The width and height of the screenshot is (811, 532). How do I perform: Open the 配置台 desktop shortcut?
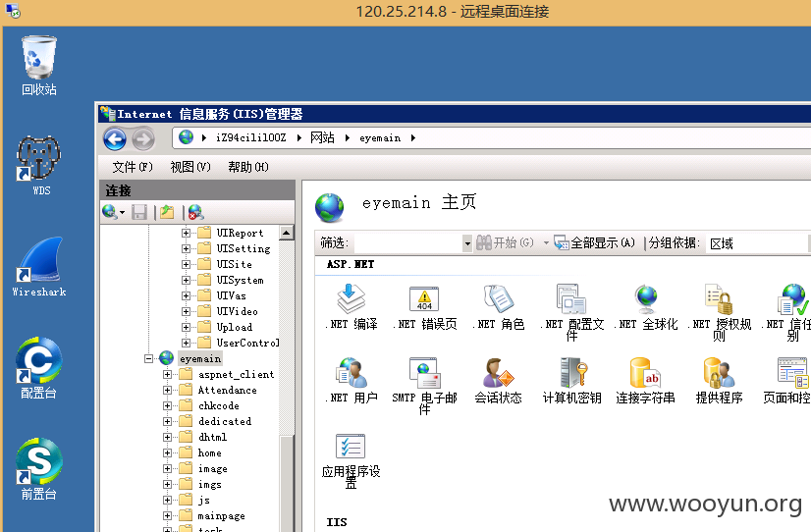39,368
